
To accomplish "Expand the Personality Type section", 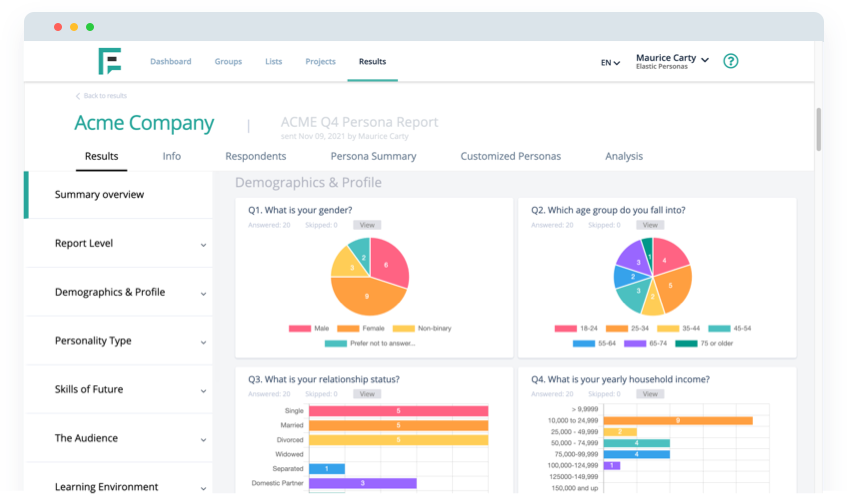I will point(119,341).
